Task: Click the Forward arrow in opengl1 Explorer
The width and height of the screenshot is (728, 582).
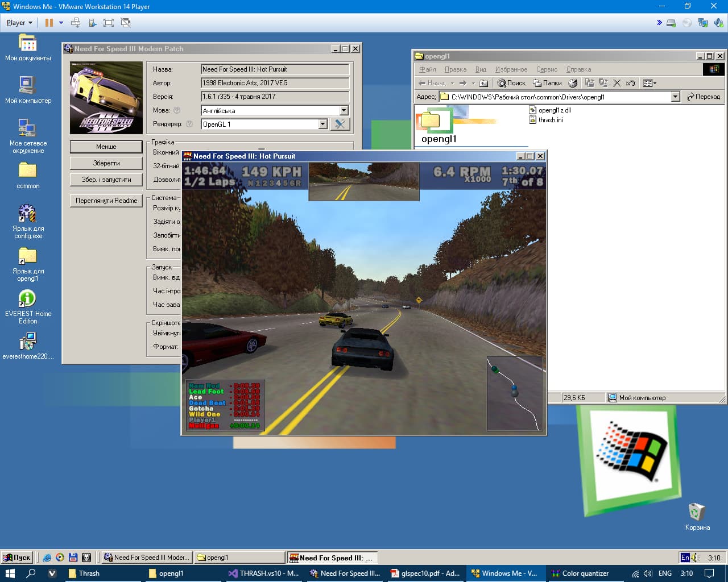Action: [x=463, y=83]
